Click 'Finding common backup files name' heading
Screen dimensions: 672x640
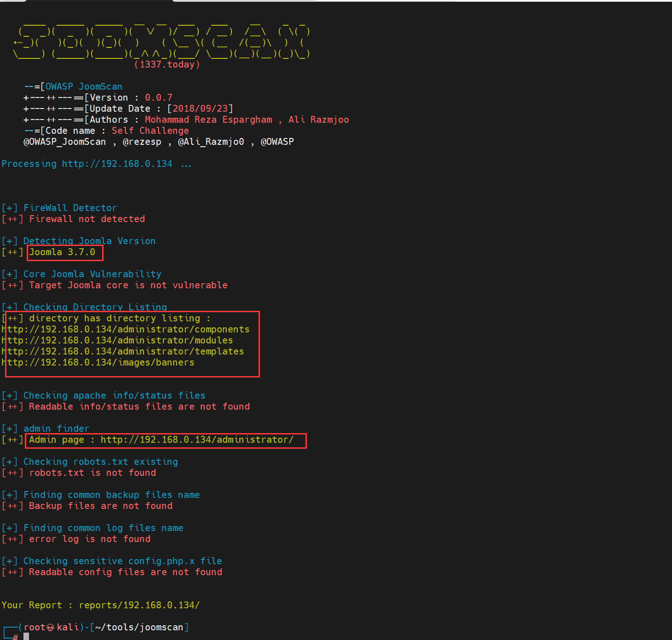pos(112,495)
